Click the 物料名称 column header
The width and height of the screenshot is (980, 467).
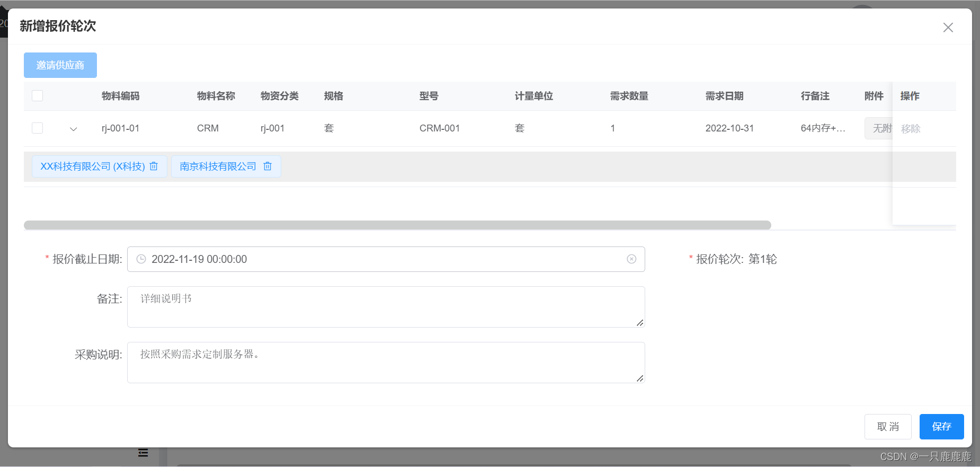point(216,96)
